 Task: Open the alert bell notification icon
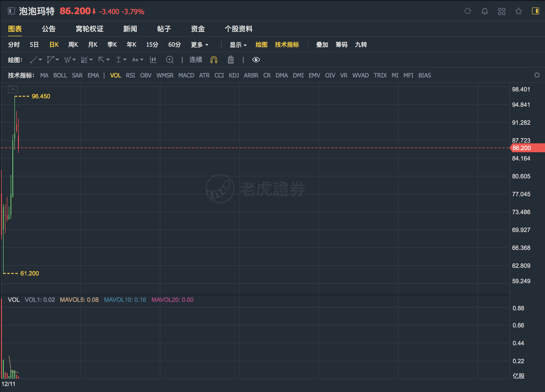(485, 11)
